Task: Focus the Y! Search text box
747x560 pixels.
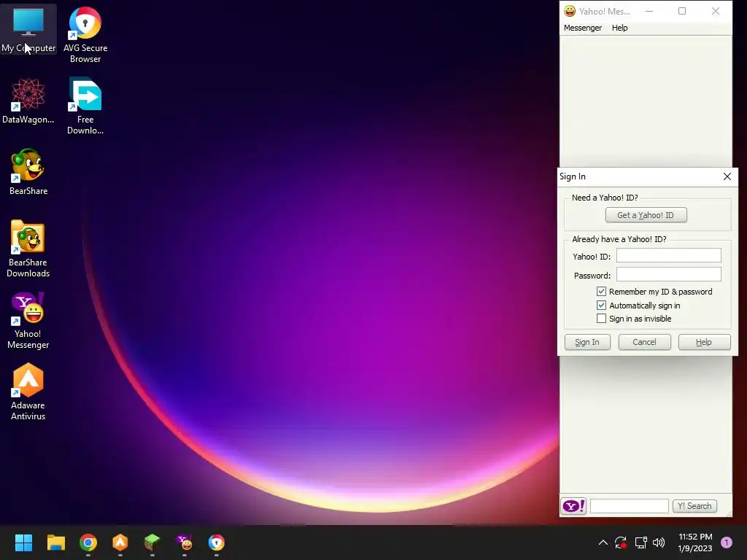Action: pyautogui.click(x=629, y=506)
